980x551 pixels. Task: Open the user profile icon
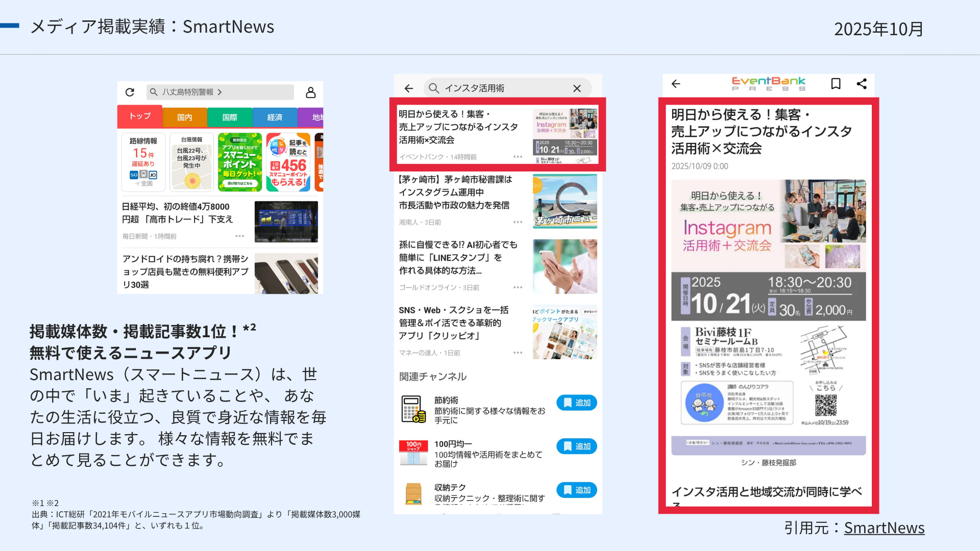coord(310,92)
